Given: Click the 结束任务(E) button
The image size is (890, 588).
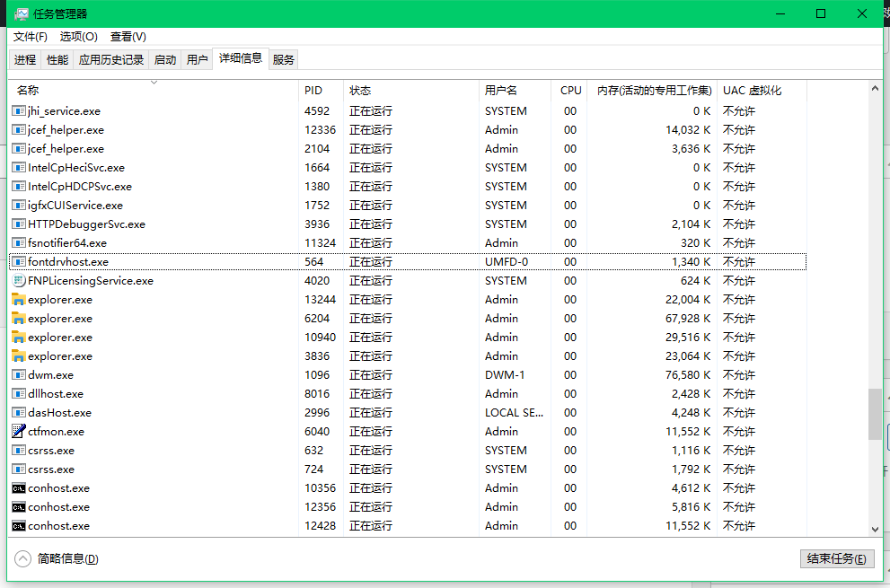Looking at the screenshot, I should click(x=837, y=558).
